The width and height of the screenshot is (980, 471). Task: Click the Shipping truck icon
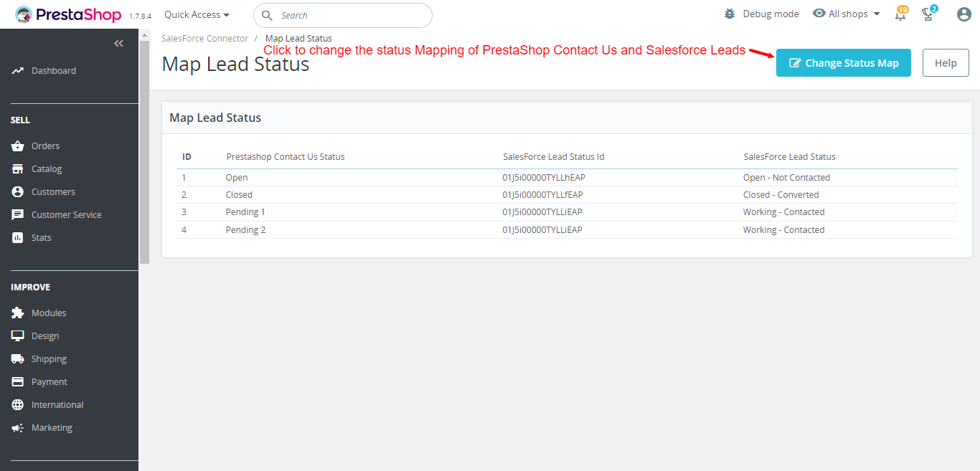(18, 359)
